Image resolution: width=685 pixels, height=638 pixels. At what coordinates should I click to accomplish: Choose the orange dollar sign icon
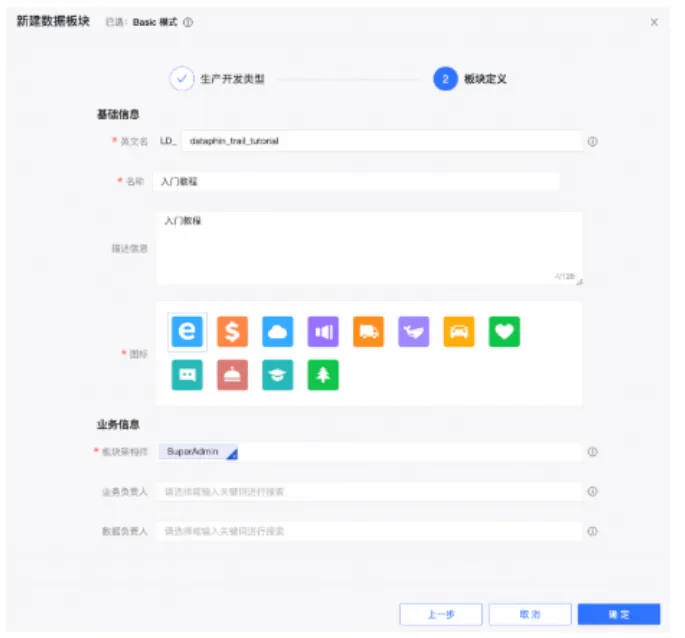point(232,331)
